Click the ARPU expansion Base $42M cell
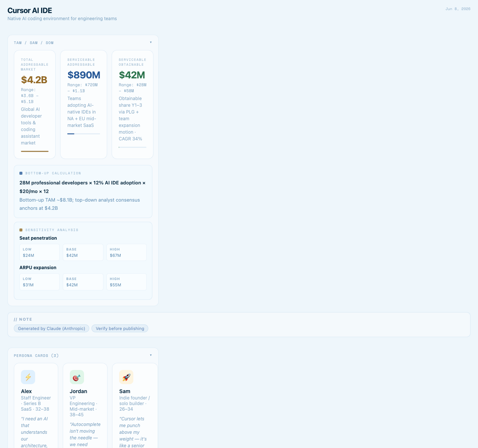478x448 pixels. pyautogui.click(x=83, y=282)
